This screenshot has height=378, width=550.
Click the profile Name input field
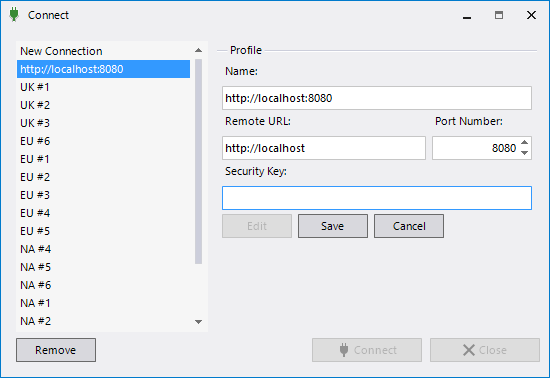(377, 98)
